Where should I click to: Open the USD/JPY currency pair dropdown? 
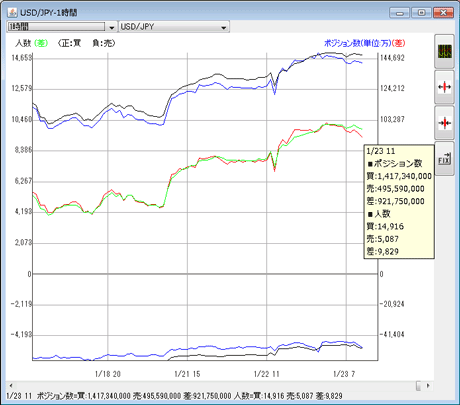174,27
